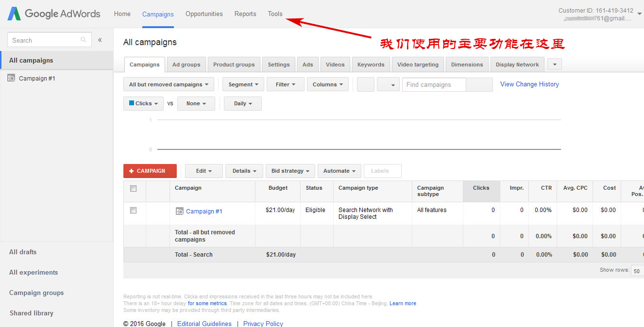This screenshot has height=327, width=644.
Task: Open the account menu arrow by Customer ID
Action: pos(639,14)
